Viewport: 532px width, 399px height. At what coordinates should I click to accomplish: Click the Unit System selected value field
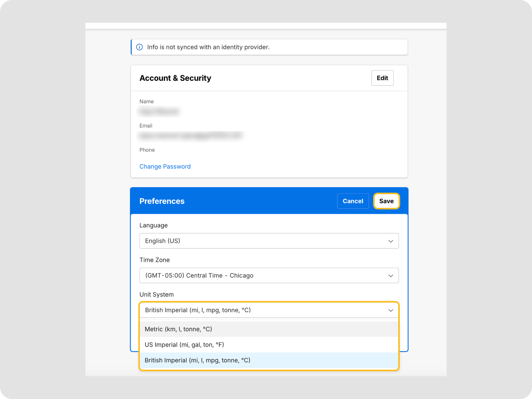click(x=198, y=310)
